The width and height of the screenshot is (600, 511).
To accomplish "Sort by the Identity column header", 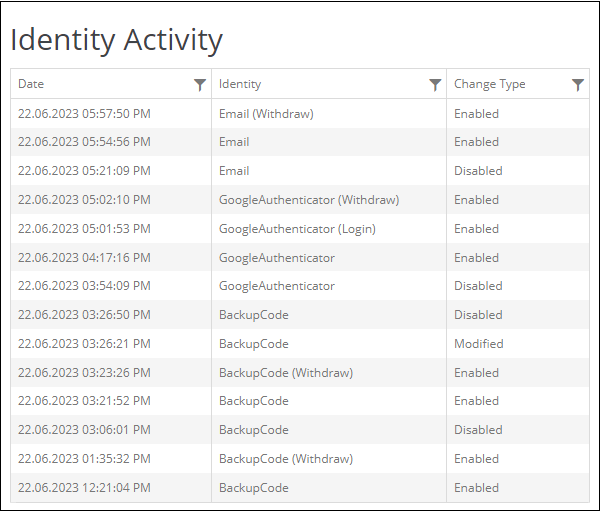I will point(240,84).
